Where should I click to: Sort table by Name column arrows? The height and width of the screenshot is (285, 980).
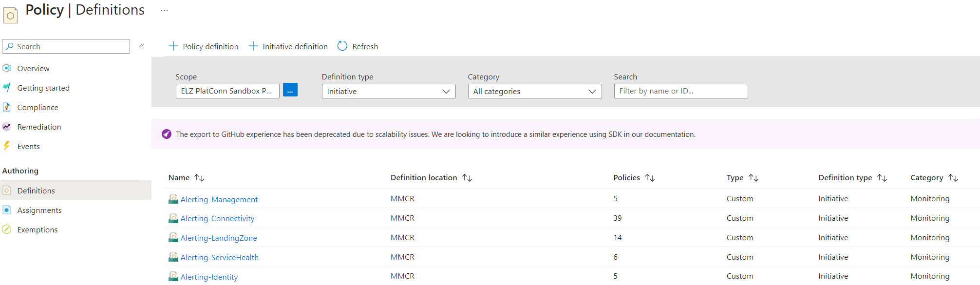[x=199, y=178]
